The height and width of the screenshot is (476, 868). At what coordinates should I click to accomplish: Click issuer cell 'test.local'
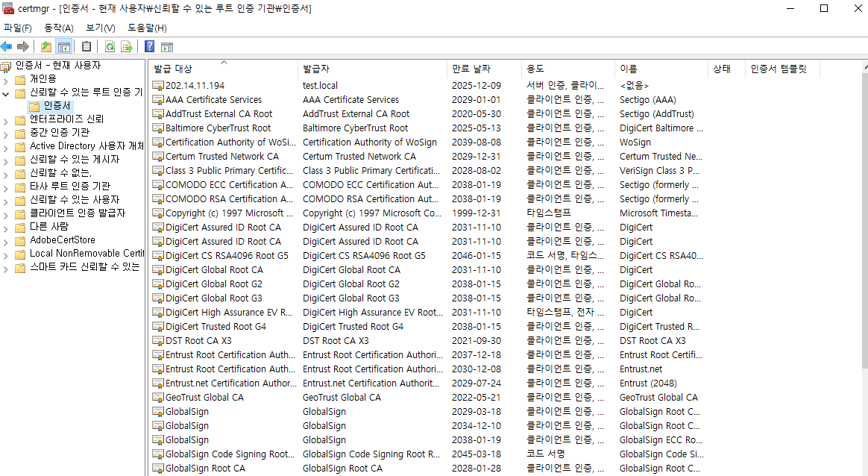pyautogui.click(x=320, y=85)
